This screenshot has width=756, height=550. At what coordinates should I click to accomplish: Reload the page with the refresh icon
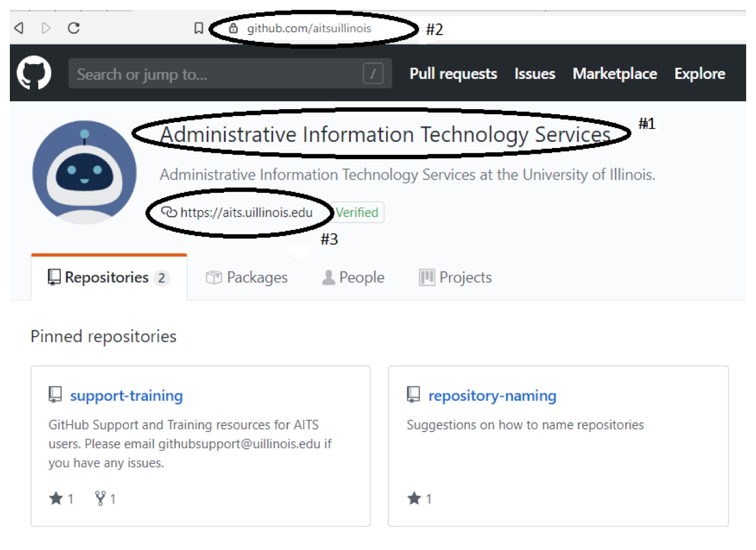[73, 28]
